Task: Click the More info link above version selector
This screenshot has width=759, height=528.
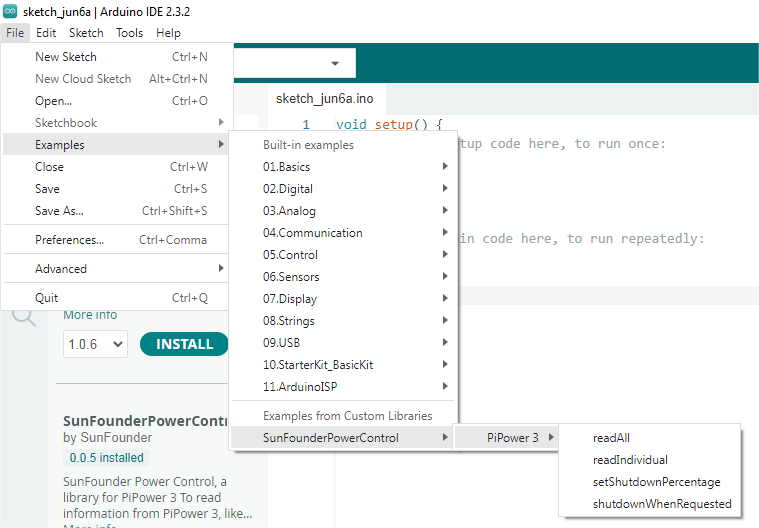Action: coord(90,315)
